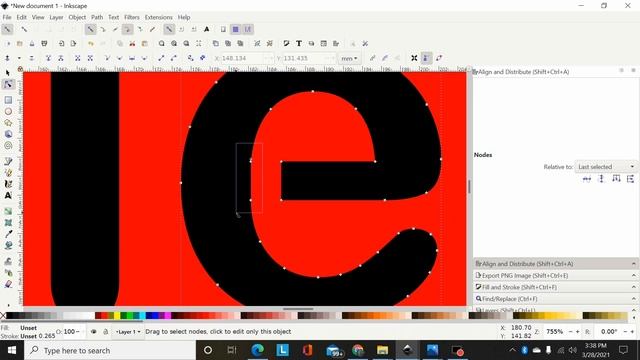Expand the Export PNG Image panel
This screenshot has height=360, width=640.
pos(556,276)
